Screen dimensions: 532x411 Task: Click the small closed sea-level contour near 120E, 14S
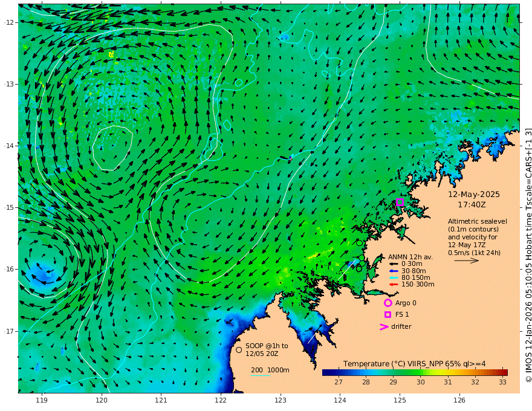pos(112,148)
